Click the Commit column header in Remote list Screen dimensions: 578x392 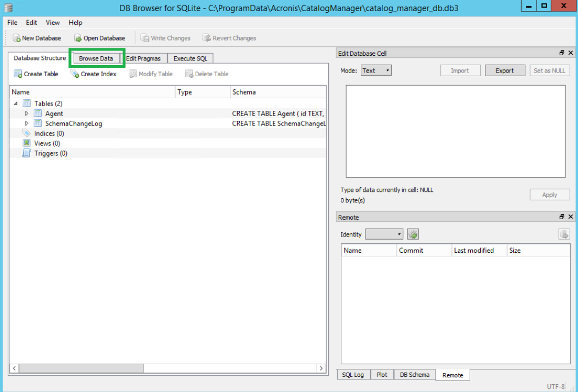[424, 251]
